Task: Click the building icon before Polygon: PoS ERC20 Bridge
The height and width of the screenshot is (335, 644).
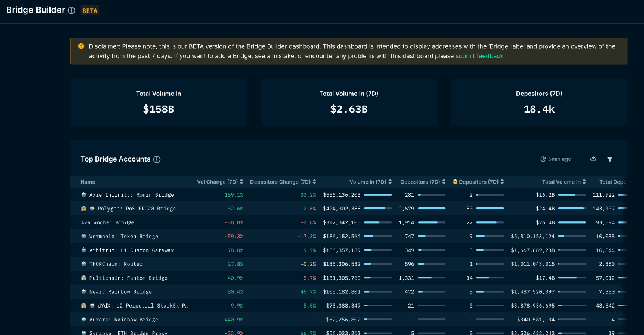Action: tap(84, 209)
